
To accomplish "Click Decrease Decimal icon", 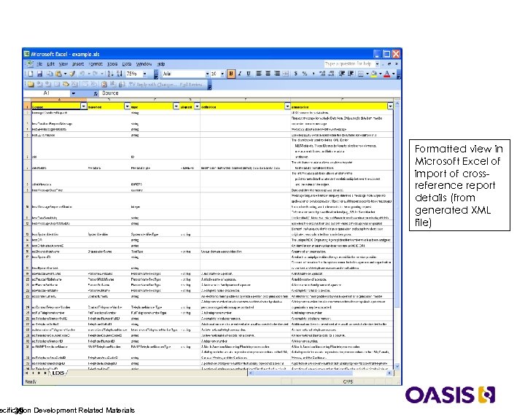I will coord(331,74).
